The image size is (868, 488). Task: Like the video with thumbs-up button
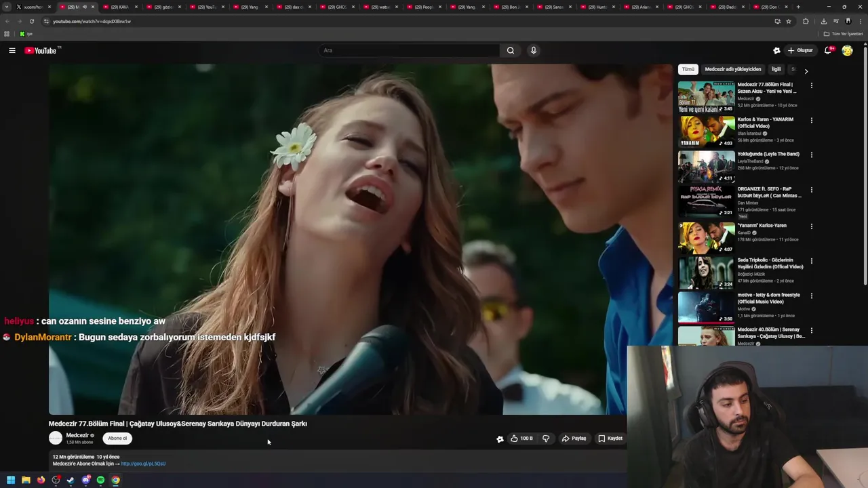pyautogui.click(x=521, y=439)
